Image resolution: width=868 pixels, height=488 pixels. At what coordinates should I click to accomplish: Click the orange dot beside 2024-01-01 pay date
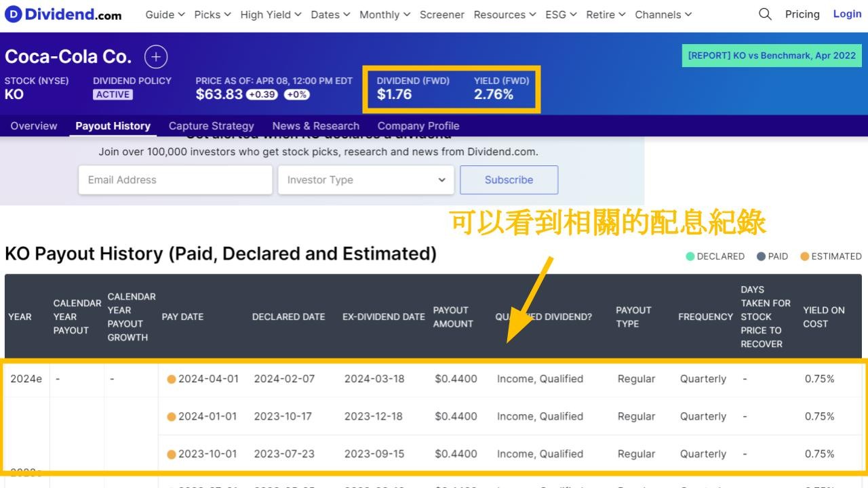tap(172, 416)
